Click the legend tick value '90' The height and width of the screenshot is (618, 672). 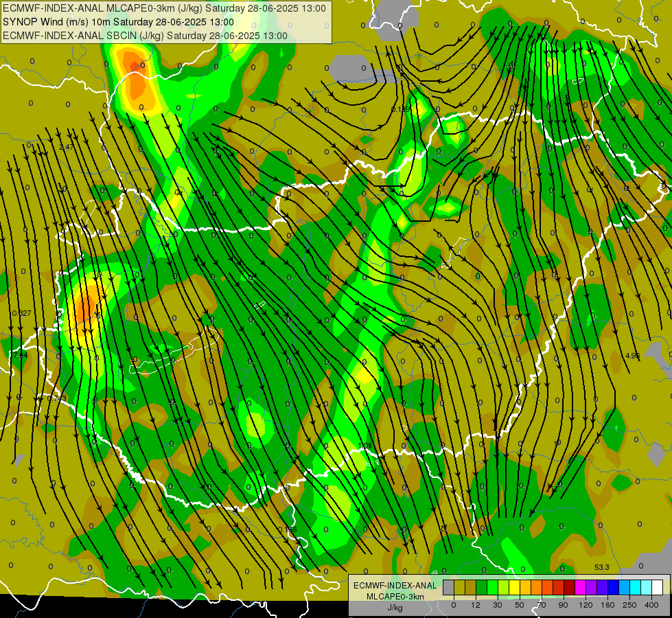pos(563,605)
